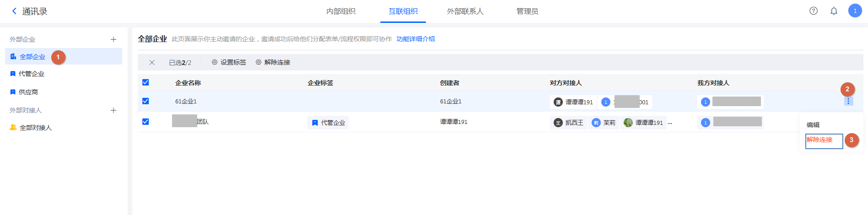Toggle the select-all checkbox in table header

(x=146, y=82)
